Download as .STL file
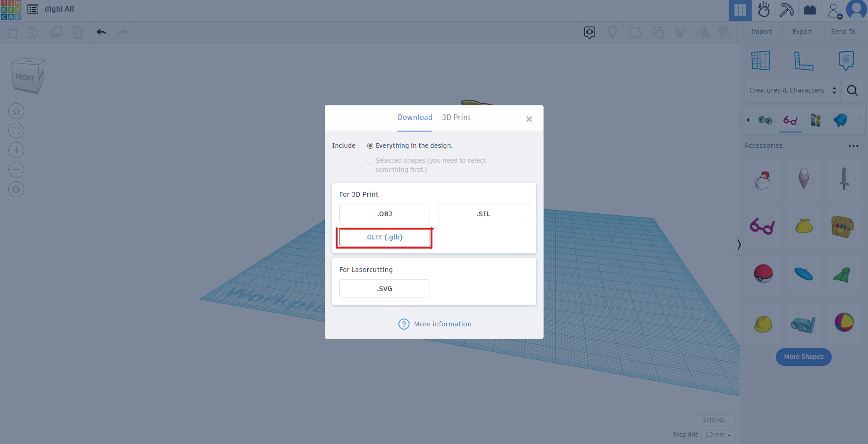Image resolution: width=868 pixels, height=444 pixels. coord(483,214)
